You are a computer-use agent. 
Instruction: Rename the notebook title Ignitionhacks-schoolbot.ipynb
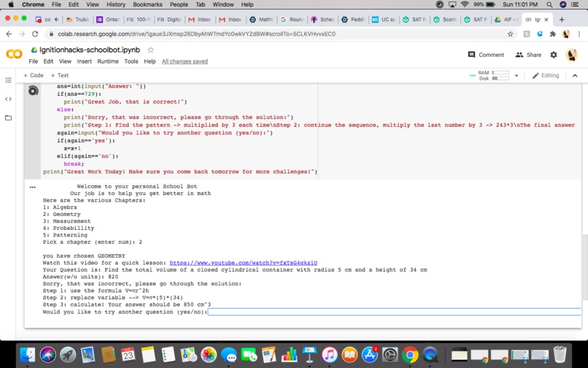(x=90, y=50)
